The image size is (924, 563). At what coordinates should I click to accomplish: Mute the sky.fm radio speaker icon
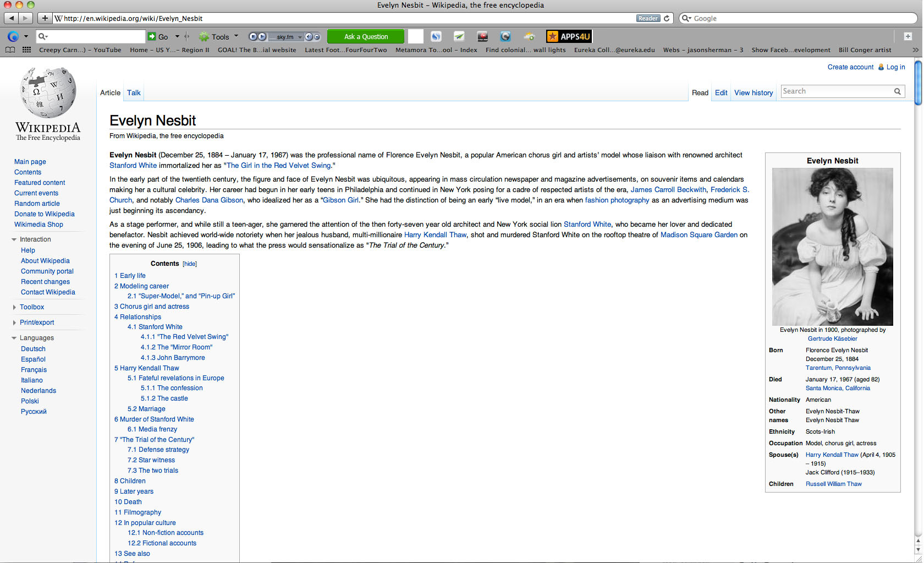click(x=309, y=37)
